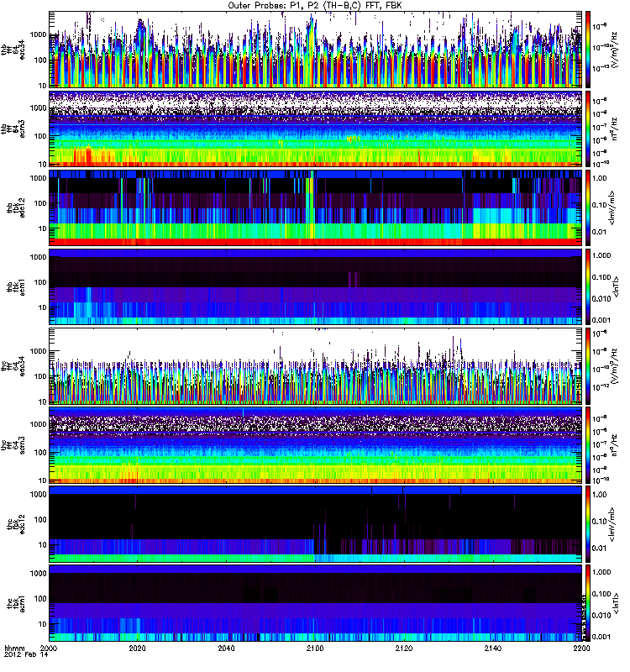Screen dimensions: 630x672
Task: Click the 2200 time tick label
Action: 580,648
